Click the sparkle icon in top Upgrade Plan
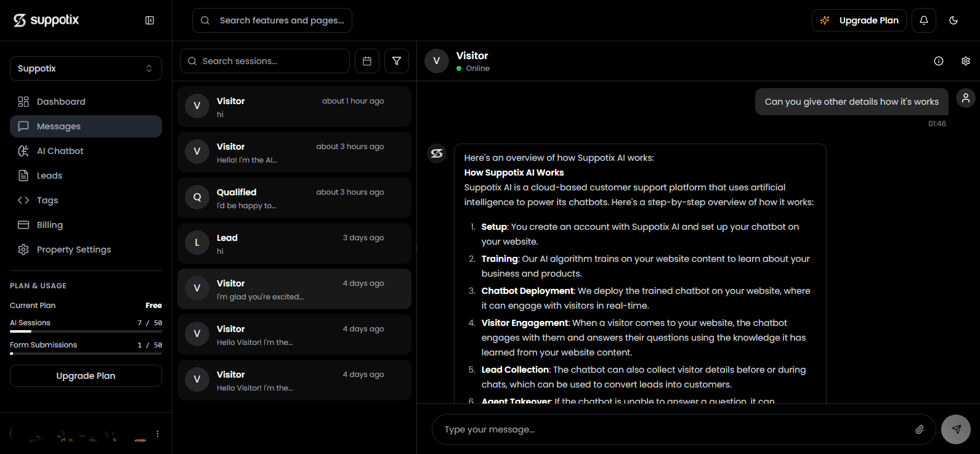Viewport: 980px width, 454px height. click(x=825, y=20)
